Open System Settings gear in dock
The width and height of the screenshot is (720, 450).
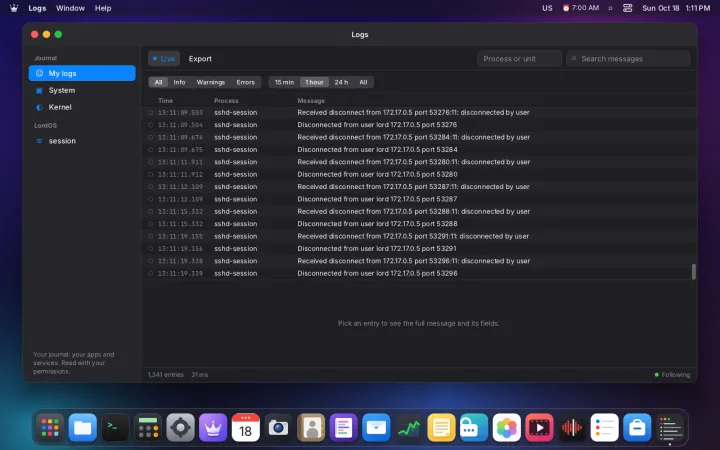(x=180, y=428)
